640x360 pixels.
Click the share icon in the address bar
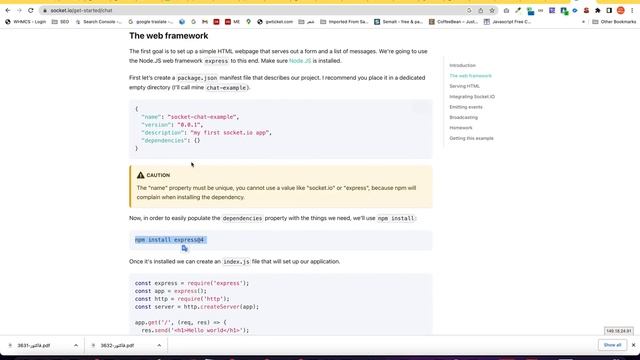[480, 10]
